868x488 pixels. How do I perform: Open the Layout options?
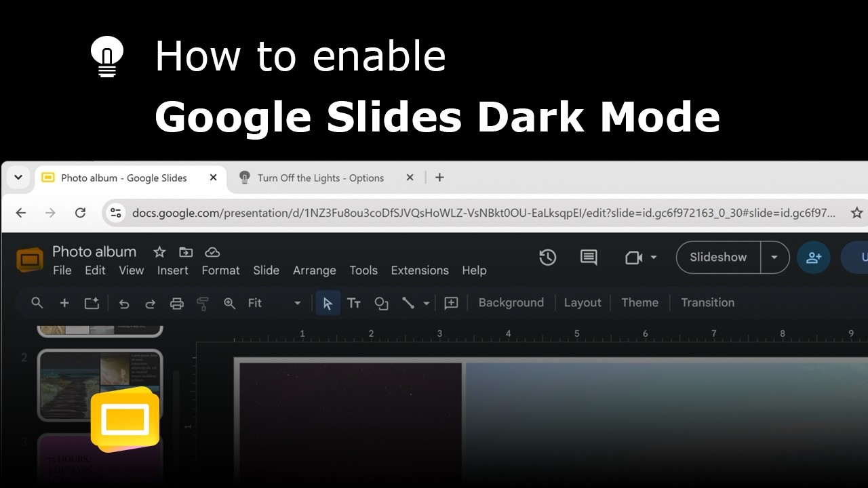(x=583, y=303)
